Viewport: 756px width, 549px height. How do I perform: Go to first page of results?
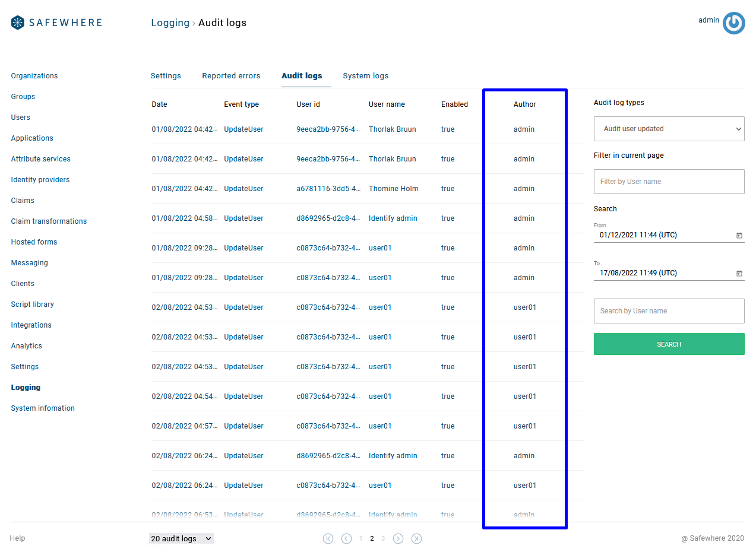(328, 538)
